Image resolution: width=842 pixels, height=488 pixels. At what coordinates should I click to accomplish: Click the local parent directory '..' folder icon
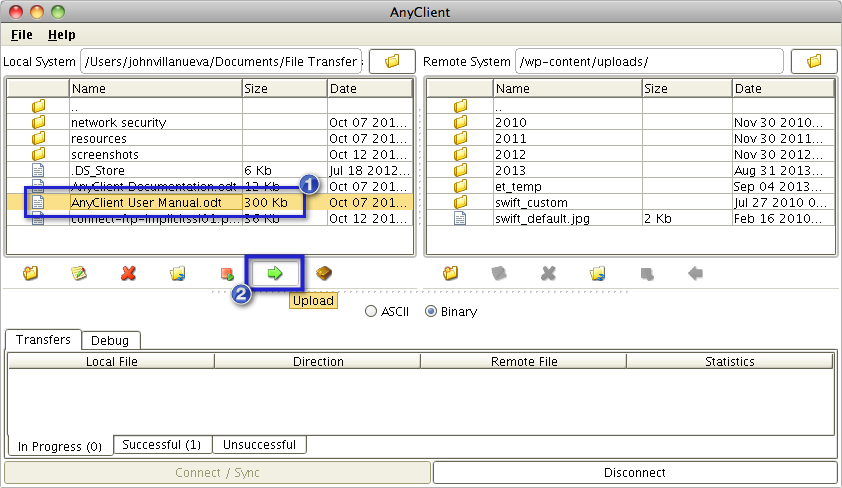coord(38,106)
